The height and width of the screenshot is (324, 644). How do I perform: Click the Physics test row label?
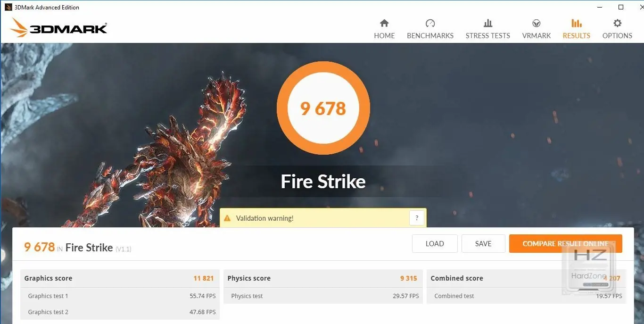point(247,296)
